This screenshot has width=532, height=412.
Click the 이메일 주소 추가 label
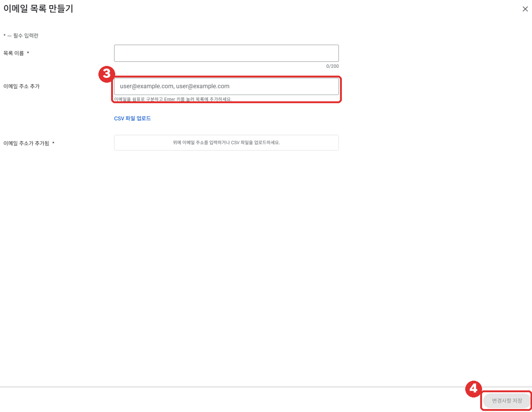(x=22, y=86)
